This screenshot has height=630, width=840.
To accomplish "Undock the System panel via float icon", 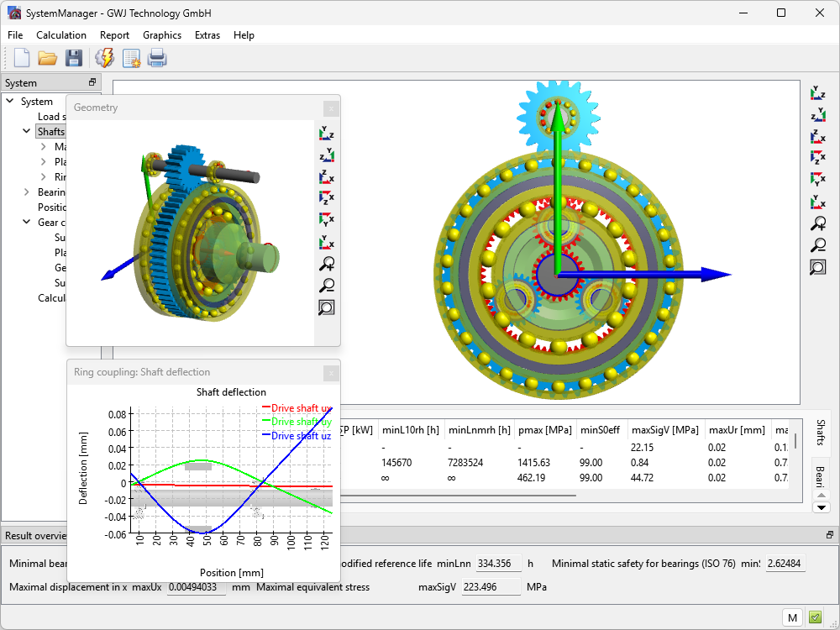I will 92,82.
